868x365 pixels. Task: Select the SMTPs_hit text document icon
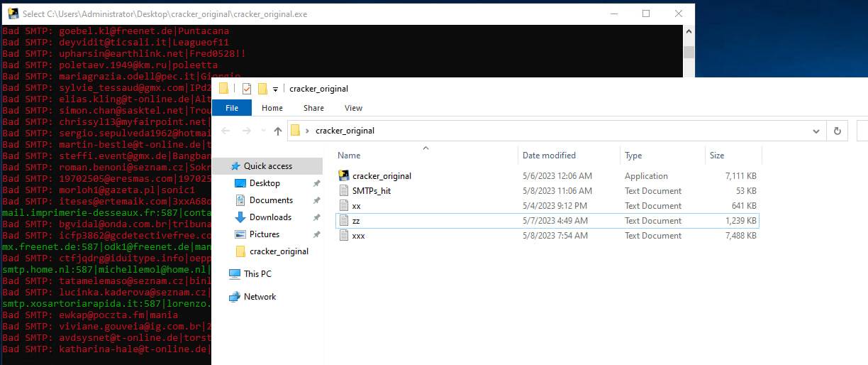[x=344, y=191]
